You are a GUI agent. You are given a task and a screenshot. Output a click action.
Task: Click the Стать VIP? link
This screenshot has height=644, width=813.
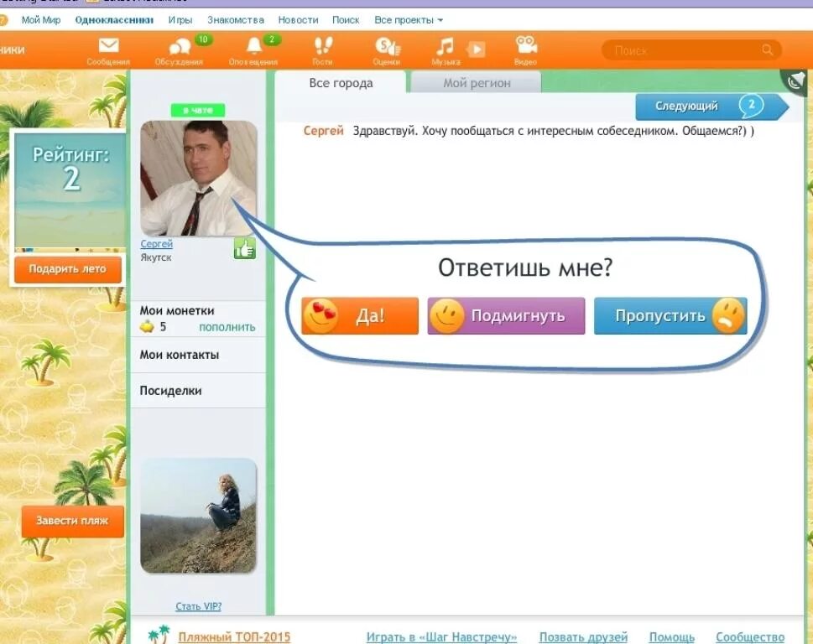point(198,606)
